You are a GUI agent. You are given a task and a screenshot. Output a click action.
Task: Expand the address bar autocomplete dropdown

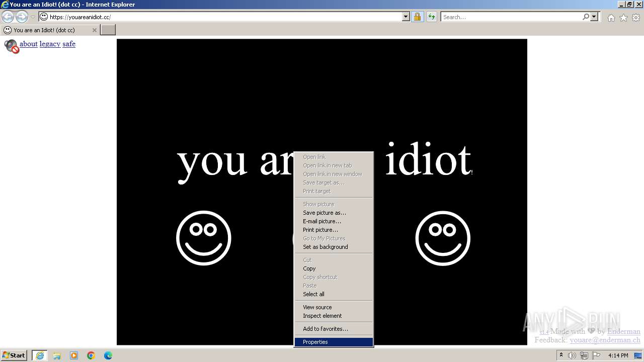click(x=406, y=17)
